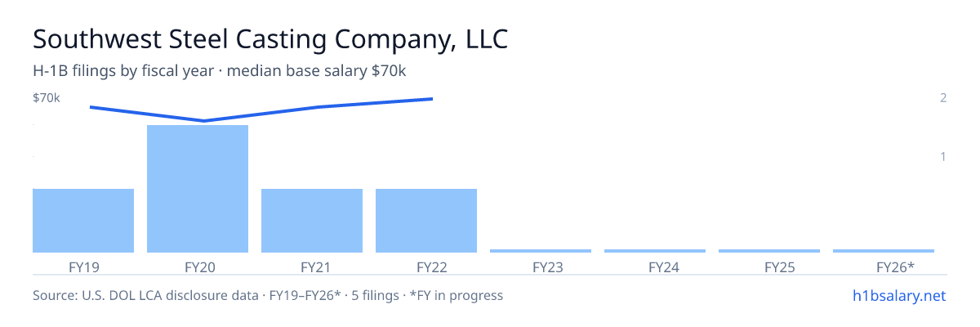Click the Southwest Steel Casting Company title
Viewport: 980px width, 327px height.
click(270, 39)
